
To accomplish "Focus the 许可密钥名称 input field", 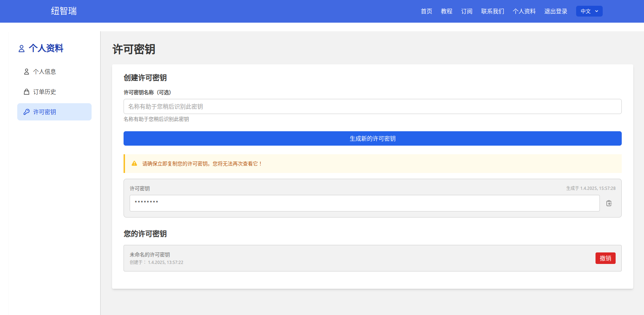I will 372,106.
